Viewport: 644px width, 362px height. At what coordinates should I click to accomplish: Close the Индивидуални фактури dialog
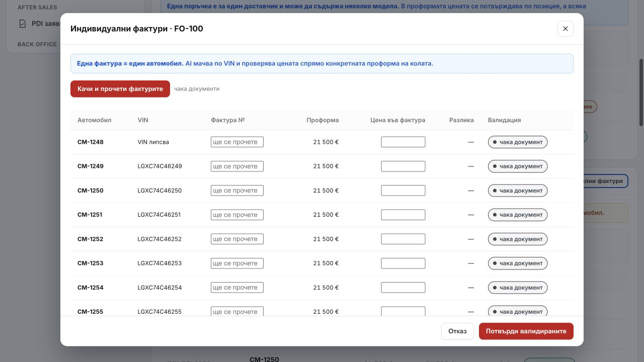(566, 29)
